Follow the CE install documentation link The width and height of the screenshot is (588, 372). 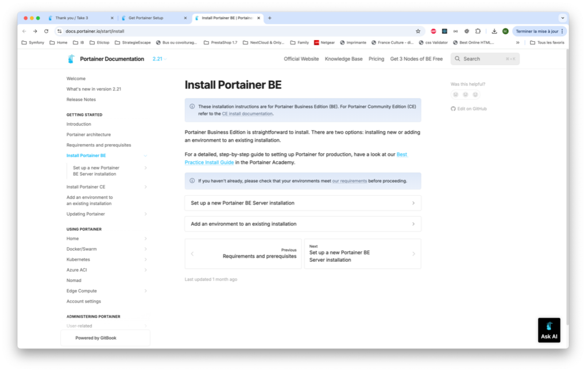pos(247,114)
